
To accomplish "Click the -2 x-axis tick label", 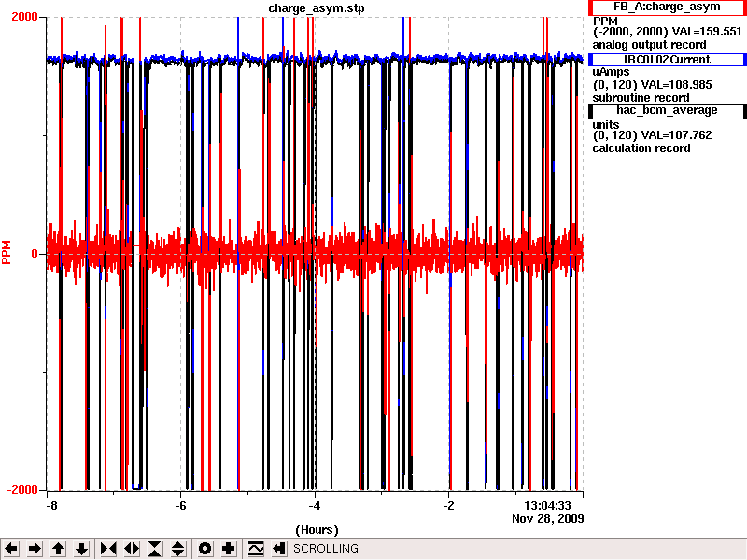I will pos(448,505).
